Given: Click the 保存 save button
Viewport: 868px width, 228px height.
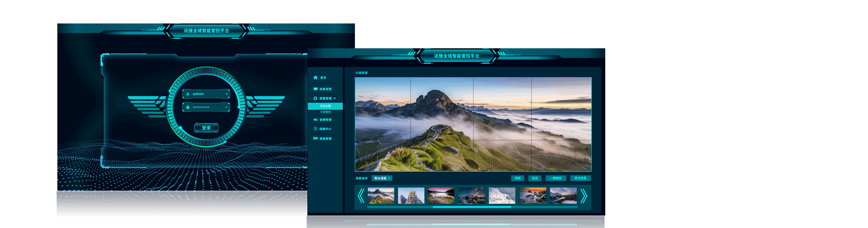Looking at the screenshot, I should 534,178.
